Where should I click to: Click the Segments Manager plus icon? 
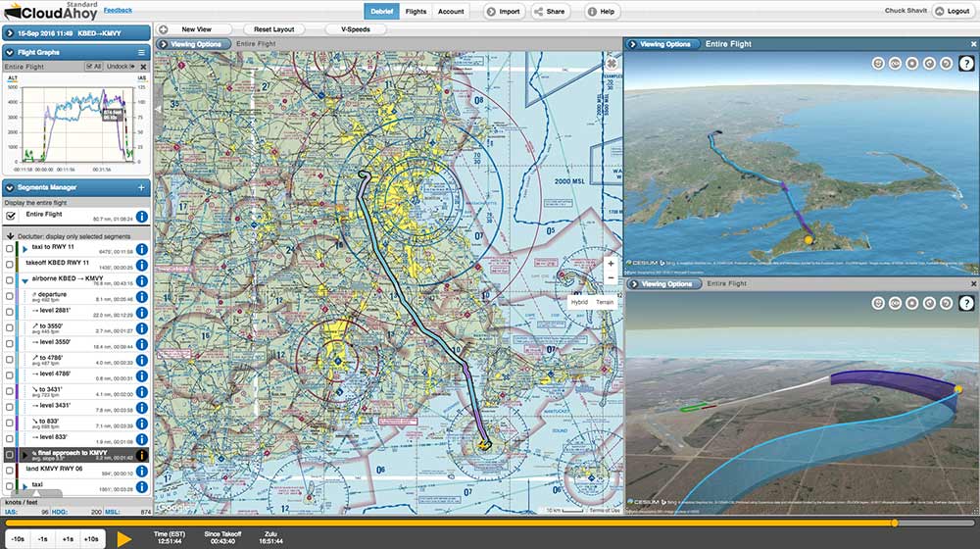pos(141,187)
